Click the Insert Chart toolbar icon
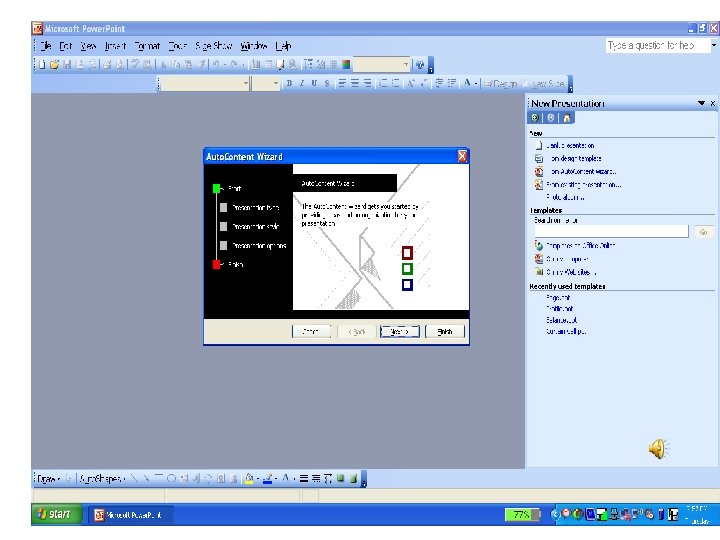The image size is (720, 540). (x=256, y=65)
